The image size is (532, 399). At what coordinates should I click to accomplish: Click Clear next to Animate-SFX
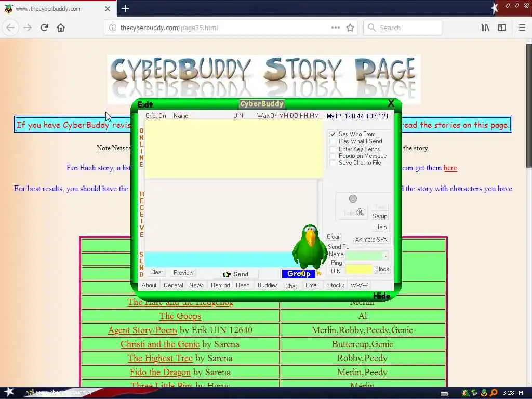[x=333, y=237]
